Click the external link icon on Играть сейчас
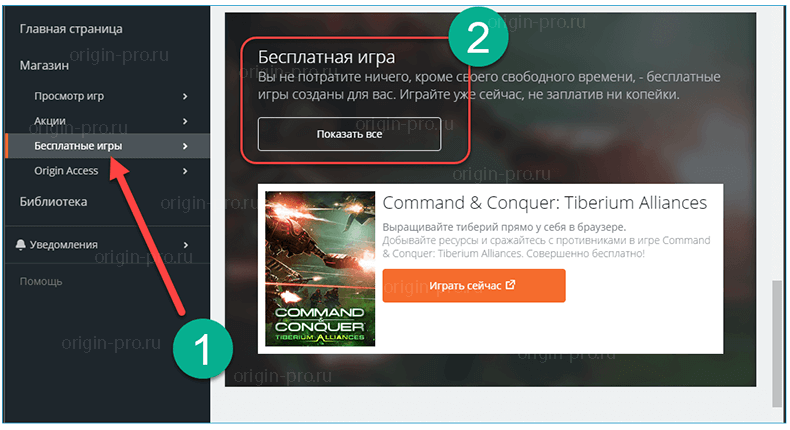The width and height of the screenshot is (790, 430). point(510,285)
